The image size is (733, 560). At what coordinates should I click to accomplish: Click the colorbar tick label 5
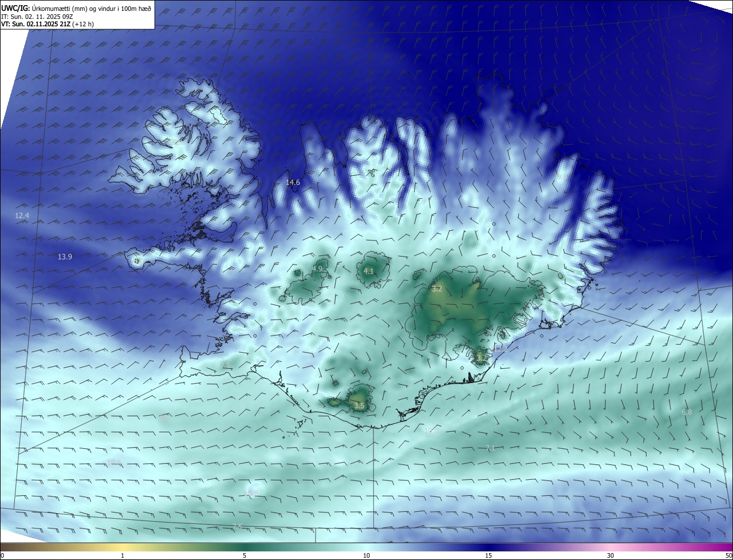(245, 555)
